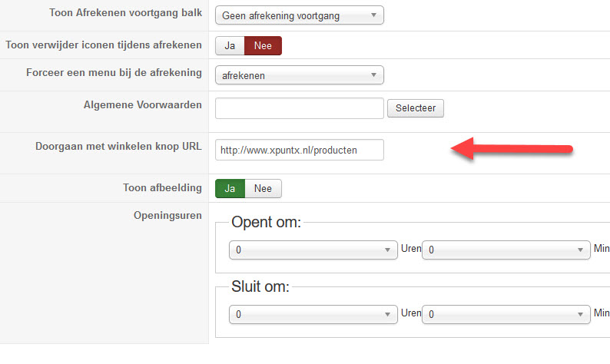
Task: Open the Sluit om Min dropdown
Action: tap(506, 314)
